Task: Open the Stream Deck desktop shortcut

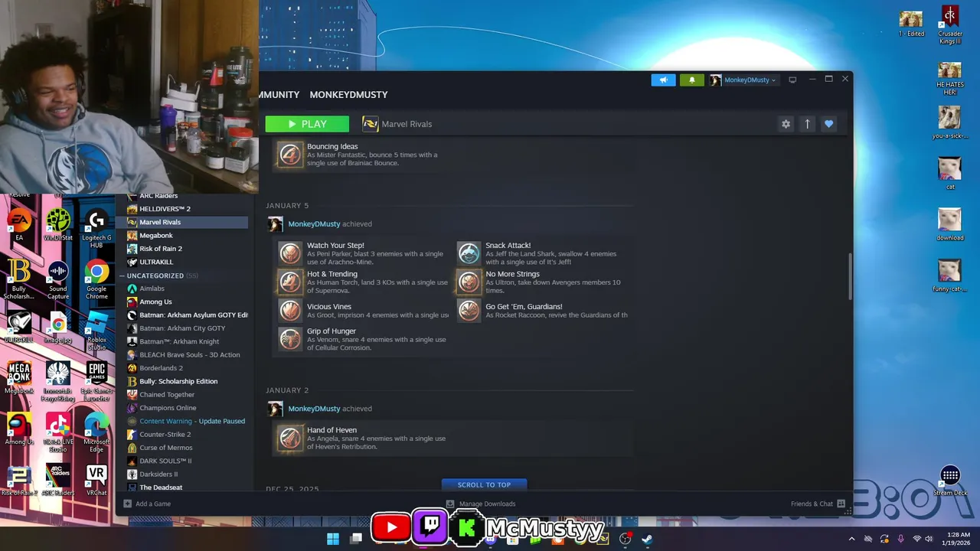Action: pos(950,481)
